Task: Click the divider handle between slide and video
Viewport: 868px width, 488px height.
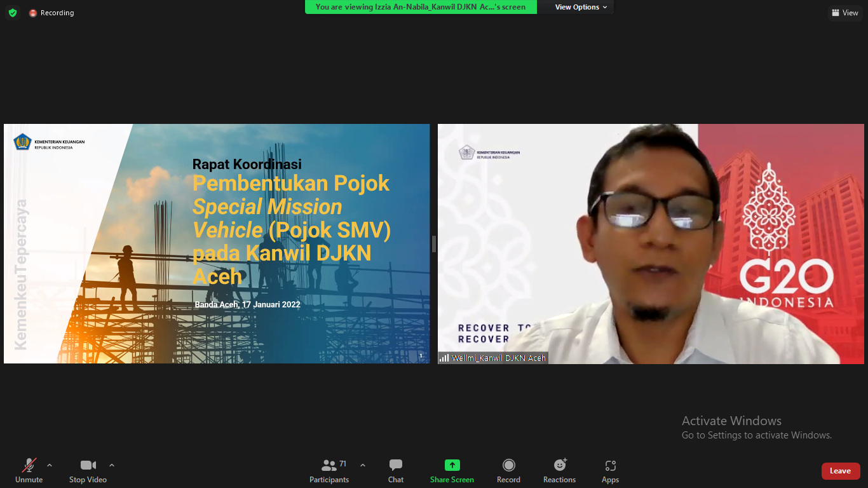Action: (x=434, y=244)
